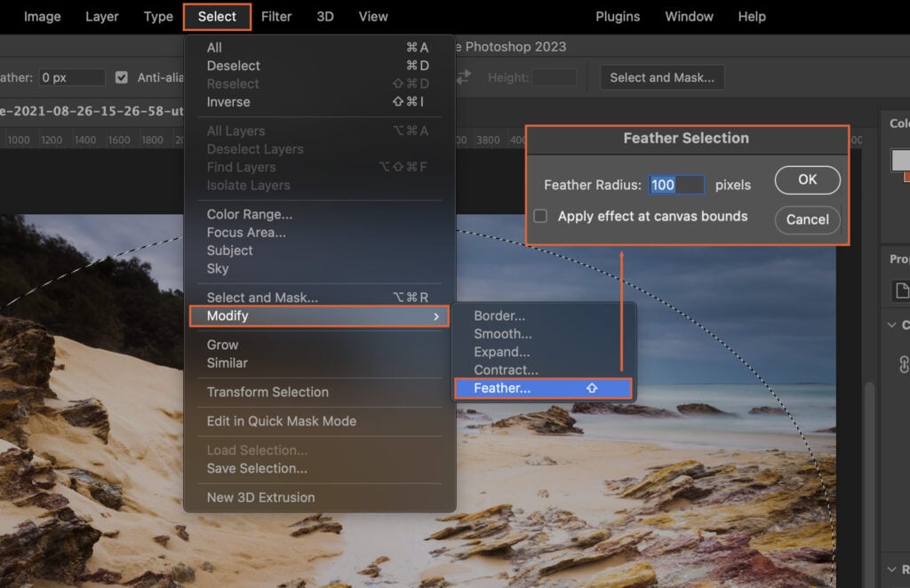Choose Color Range from the Select menu
Screen dimensions: 910x588
pos(249,214)
